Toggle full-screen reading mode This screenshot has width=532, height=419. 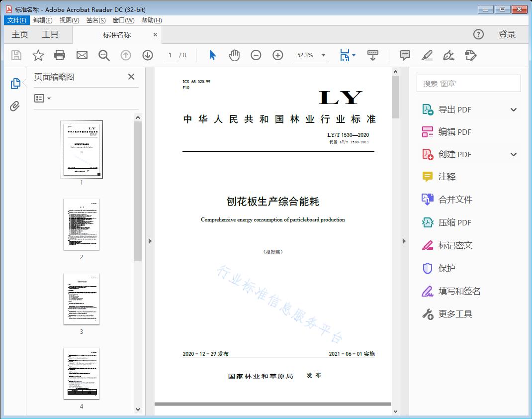[x=373, y=55]
